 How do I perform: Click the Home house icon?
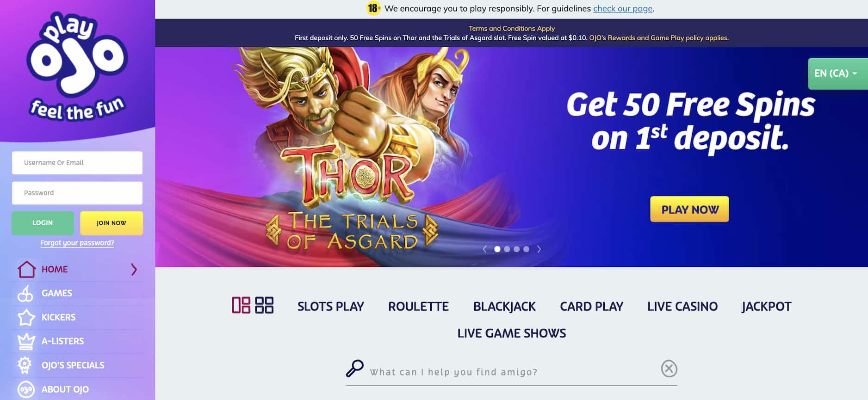click(26, 269)
